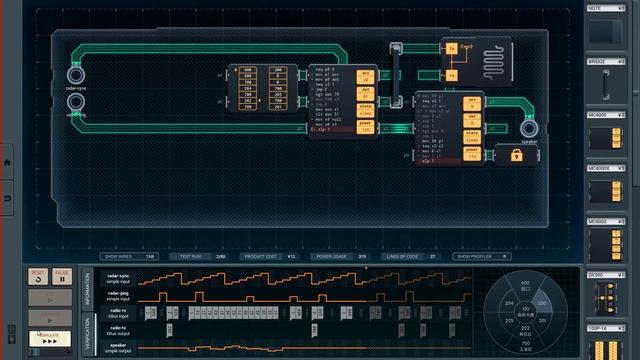The width and height of the screenshot is (640, 360).
Task: Click the radar-sync signal row label
Action: [118, 278]
